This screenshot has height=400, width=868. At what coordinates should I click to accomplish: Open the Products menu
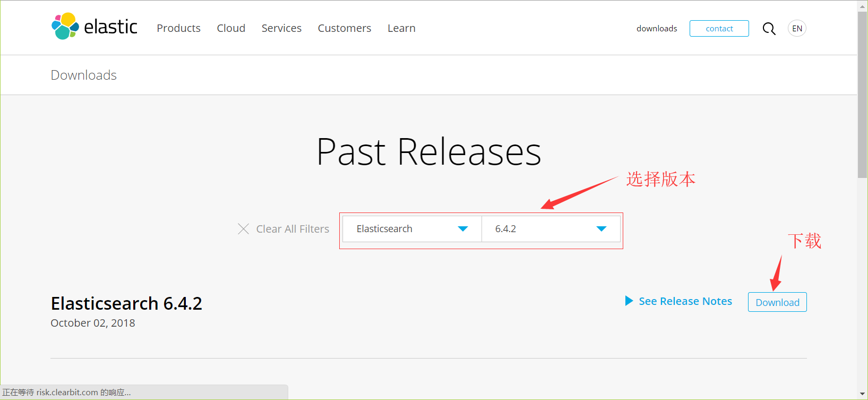point(178,28)
